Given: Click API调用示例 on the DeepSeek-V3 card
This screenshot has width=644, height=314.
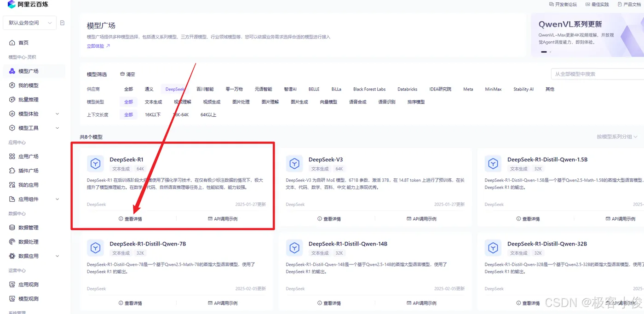Looking at the screenshot, I should pyautogui.click(x=421, y=219).
